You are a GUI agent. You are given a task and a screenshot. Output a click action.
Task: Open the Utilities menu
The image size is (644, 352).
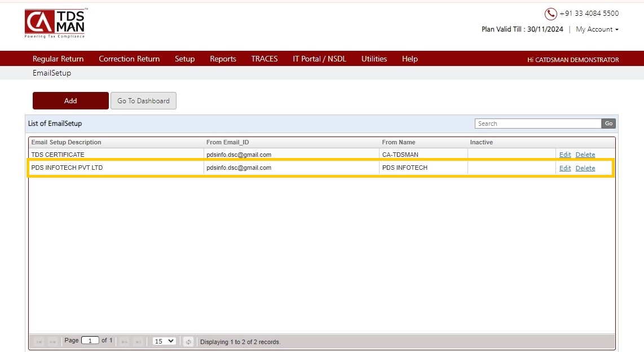[374, 59]
